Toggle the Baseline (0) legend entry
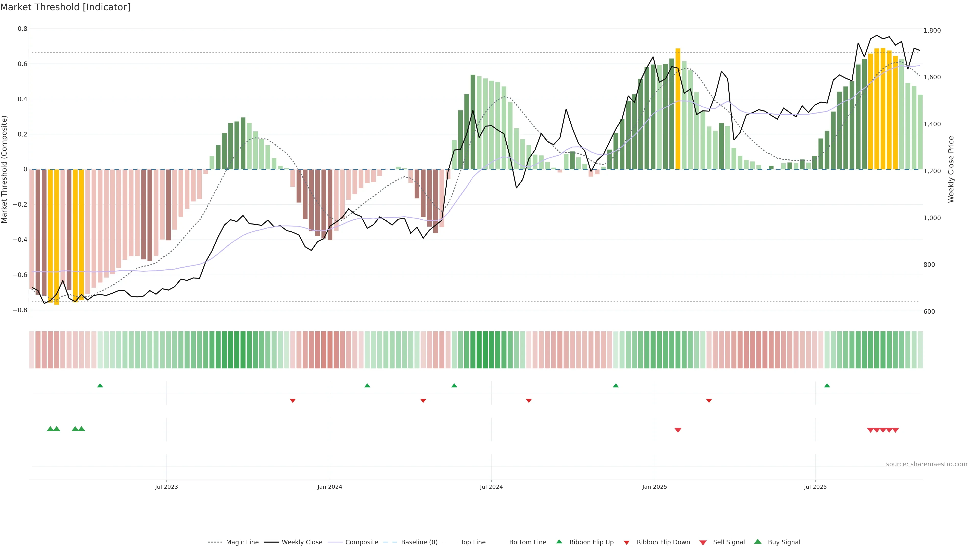 [x=419, y=542]
